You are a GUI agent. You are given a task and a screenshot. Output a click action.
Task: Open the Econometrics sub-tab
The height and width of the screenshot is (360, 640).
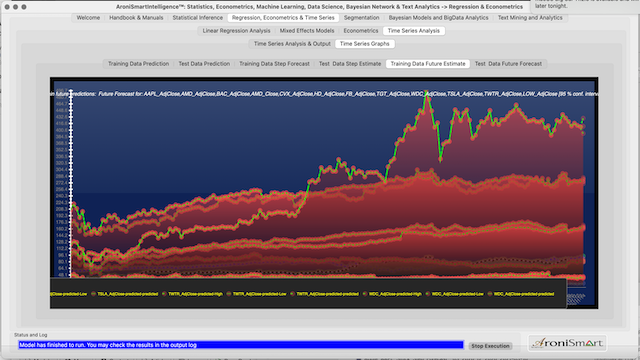(361, 31)
